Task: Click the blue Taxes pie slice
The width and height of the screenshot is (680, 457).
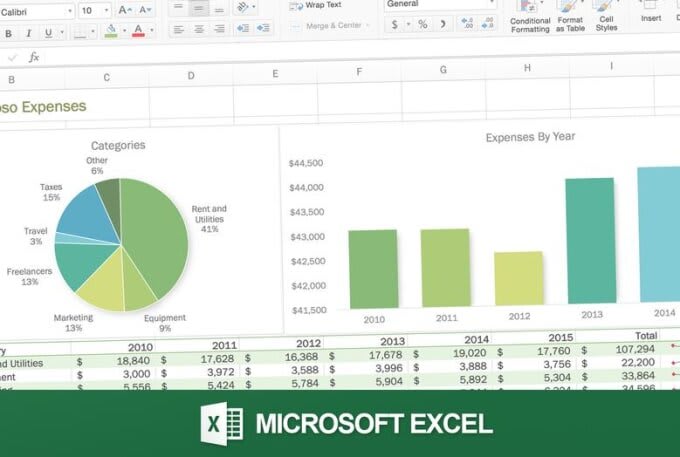Action: click(x=87, y=217)
